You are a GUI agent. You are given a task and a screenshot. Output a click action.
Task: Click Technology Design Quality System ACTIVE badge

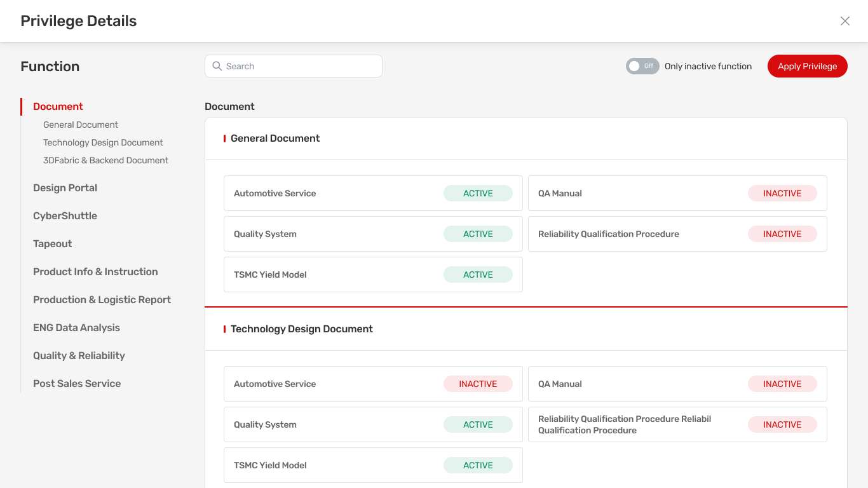pyautogui.click(x=478, y=424)
